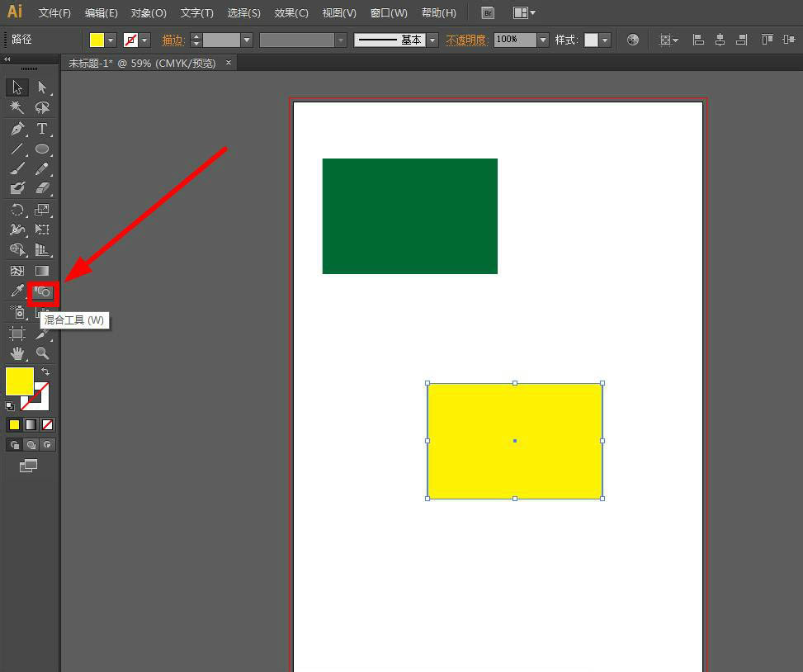Open the stroke profile 基本 dropdown

pyautogui.click(x=432, y=40)
